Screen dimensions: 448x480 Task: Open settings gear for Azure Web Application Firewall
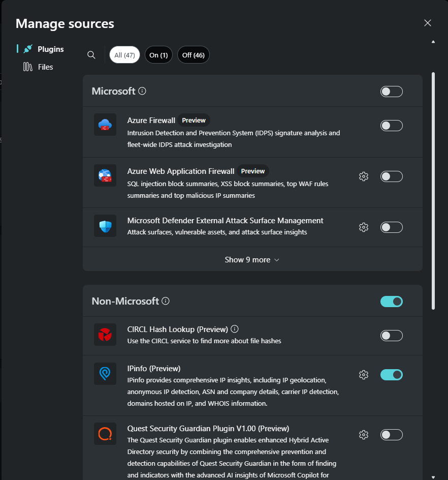[363, 176]
